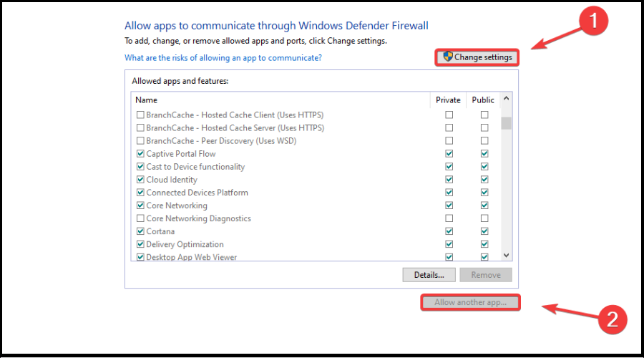This screenshot has width=644, height=358.
Task: Enable Core Networking Diagnostics name checkbox
Action: (140, 218)
